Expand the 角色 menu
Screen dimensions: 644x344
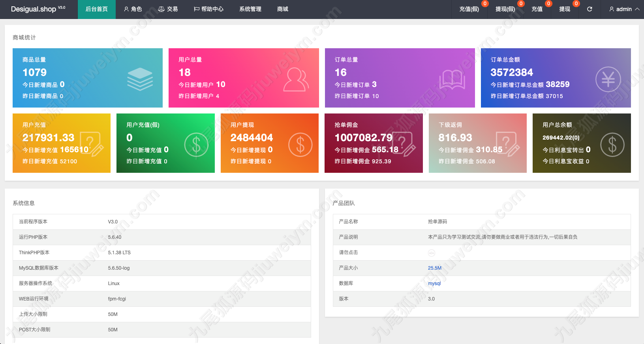click(x=133, y=9)
